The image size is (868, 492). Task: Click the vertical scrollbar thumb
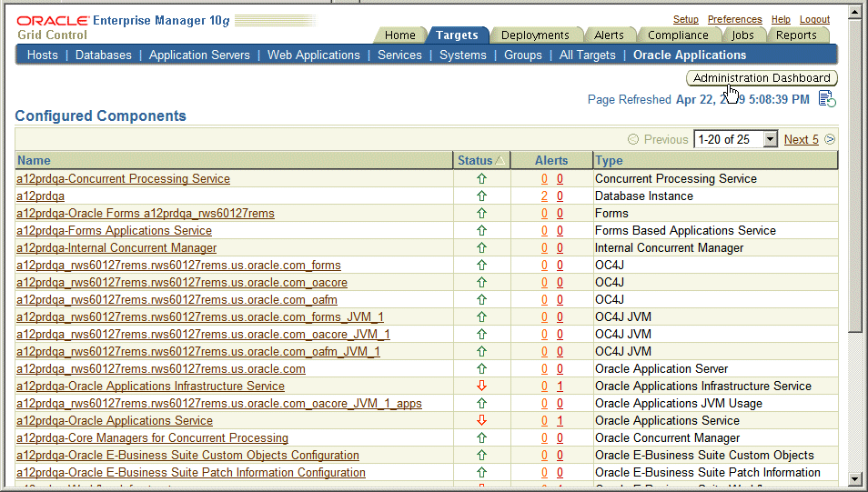tap(855, 175)
